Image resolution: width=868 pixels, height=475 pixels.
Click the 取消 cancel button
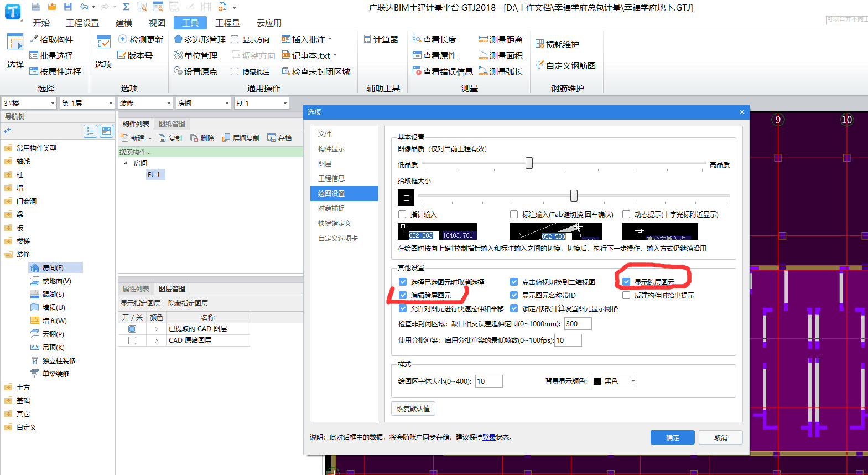tap(720, 437)
